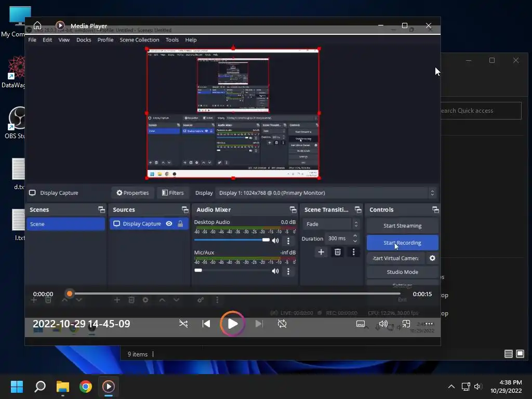The width and height of the screenshot is (532, 399).
Task: Mute Mic/Aux with the speaker icon
Action: [275, 271]
